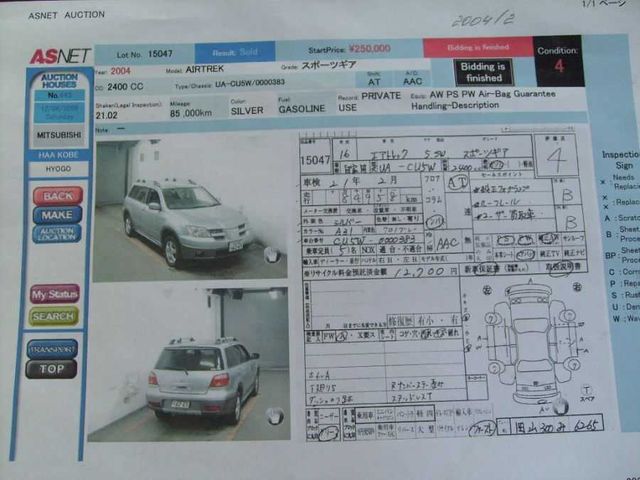Click the A/C AAC value

[412, 81]
